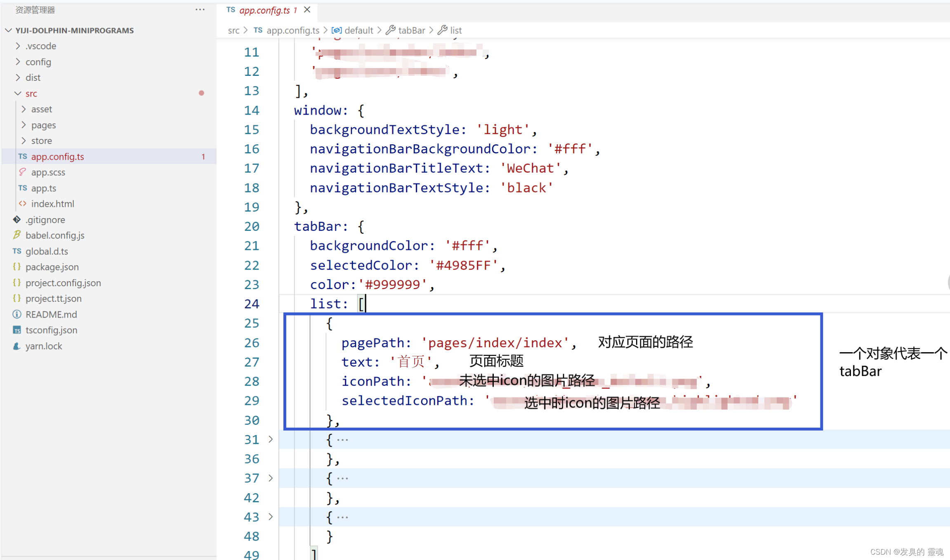Close the app.config.ts editor tab

pos(307,9)
